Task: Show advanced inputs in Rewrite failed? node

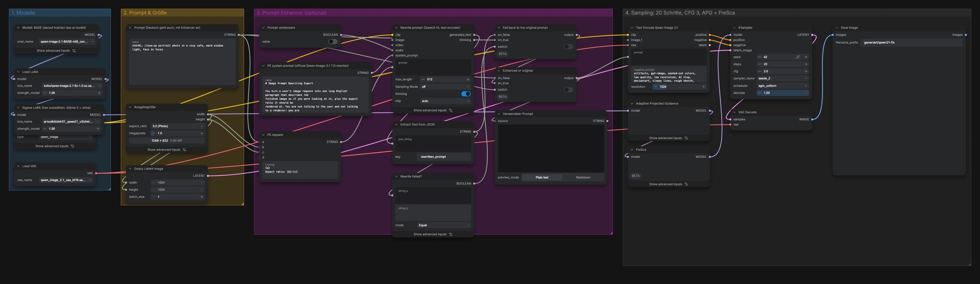Action: coord(433,234)
